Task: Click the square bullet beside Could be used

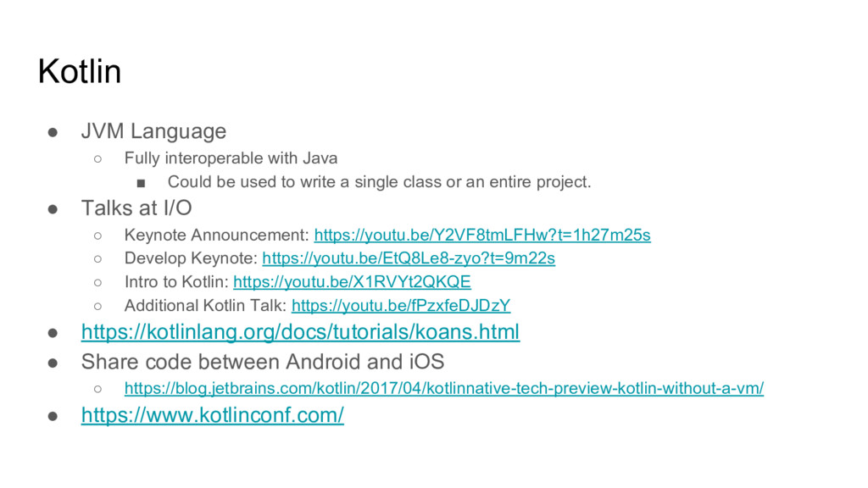Action: pos(142,183)
